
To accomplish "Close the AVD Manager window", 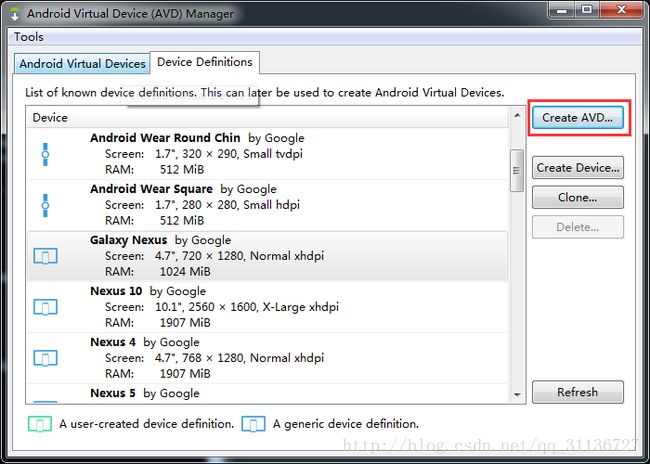I will point(621,10).
